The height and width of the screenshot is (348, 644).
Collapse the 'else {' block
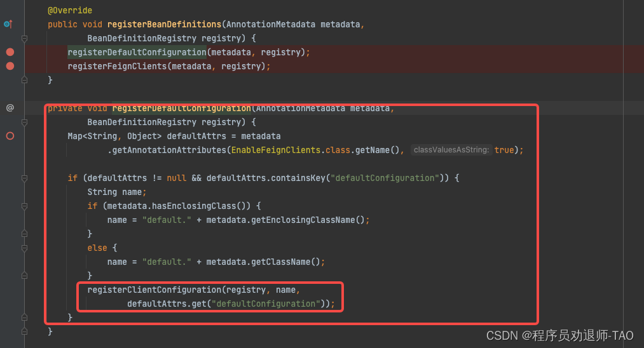(x=25, y=248)
